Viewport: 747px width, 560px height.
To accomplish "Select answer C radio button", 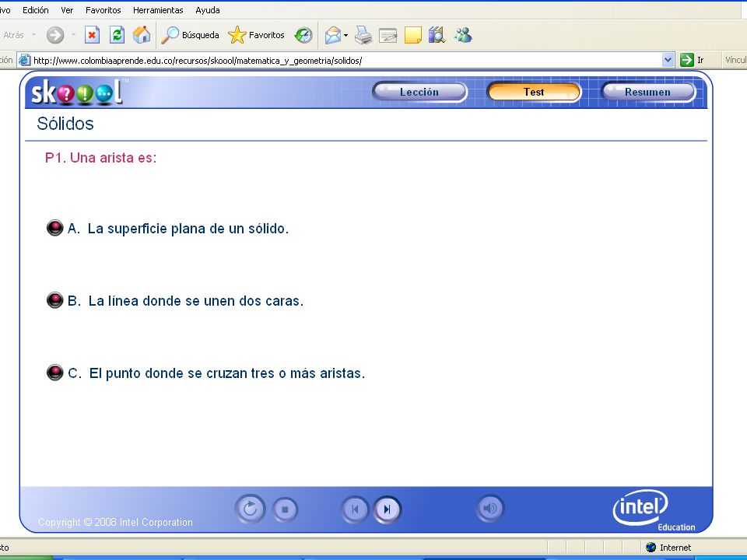I will (x=54, y=373).
